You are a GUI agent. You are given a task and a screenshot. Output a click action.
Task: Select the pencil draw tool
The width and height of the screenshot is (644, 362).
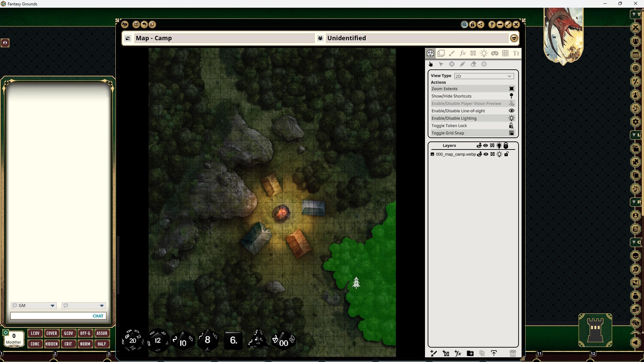(463, 64)
